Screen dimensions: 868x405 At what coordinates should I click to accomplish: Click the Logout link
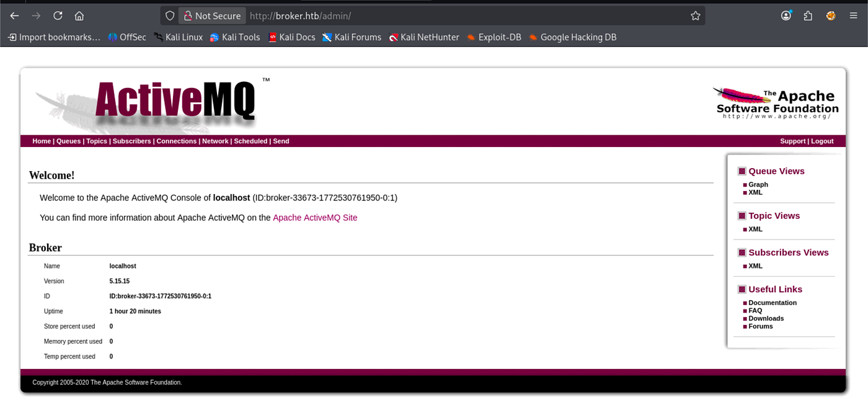click(822, 141)
